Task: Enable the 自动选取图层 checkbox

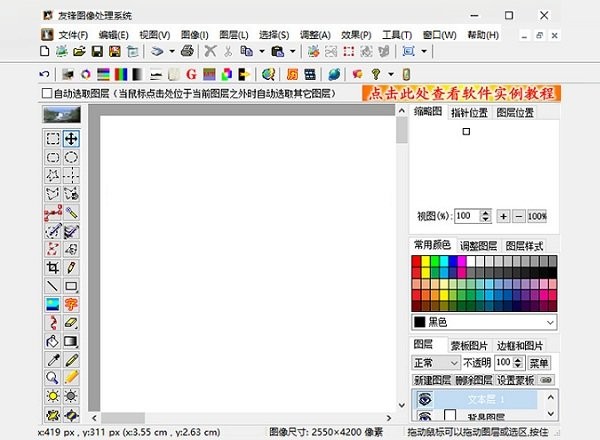Action: pos(47,93)
